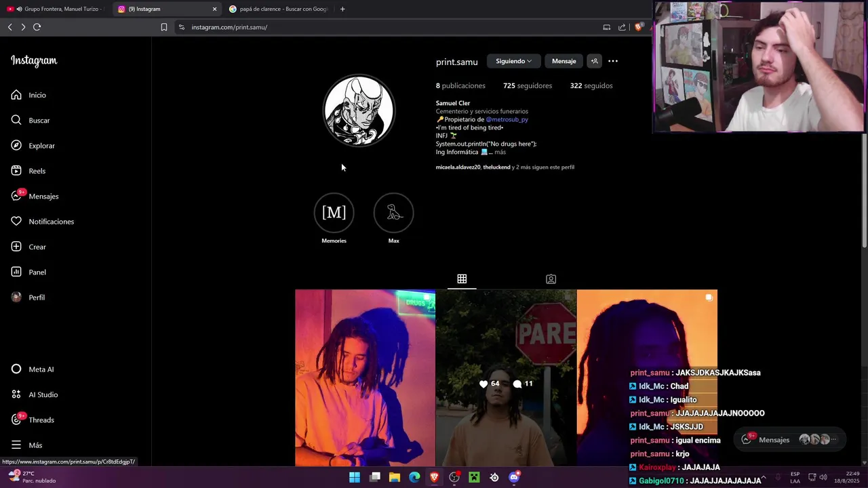868x488 pixels.
Task: Open the three-dot profile options
Action: pos(613,61)
